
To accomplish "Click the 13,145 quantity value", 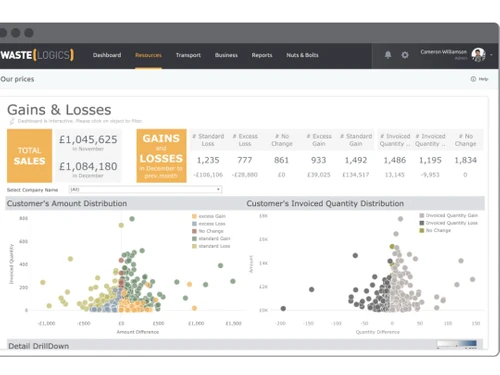I will point(395,175).
